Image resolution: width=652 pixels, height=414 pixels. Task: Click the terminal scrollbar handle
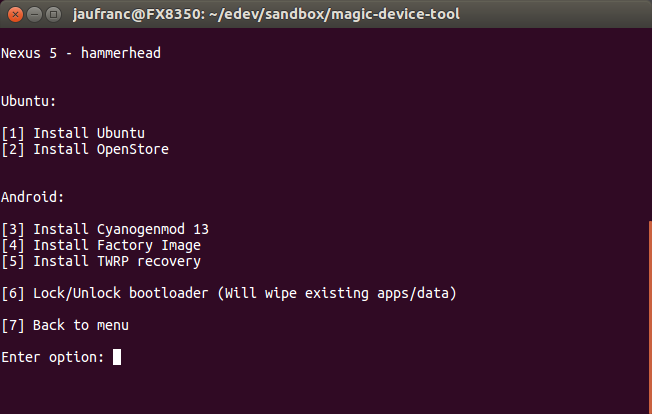650,318
